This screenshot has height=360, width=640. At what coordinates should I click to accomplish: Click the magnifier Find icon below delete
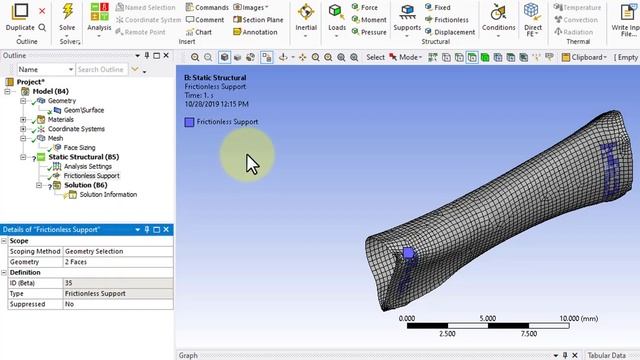tap(42, 27)
